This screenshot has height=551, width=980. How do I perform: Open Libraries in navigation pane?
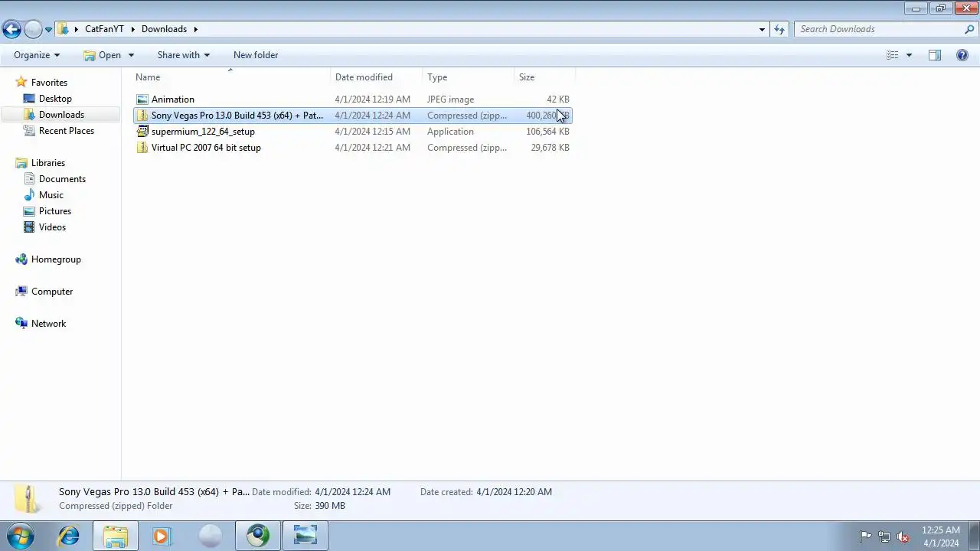(48, 163)
